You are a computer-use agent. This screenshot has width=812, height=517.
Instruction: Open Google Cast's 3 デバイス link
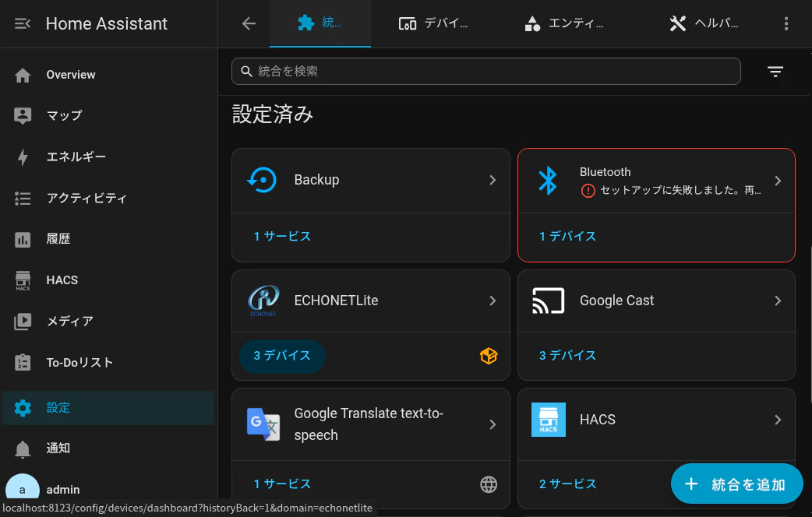[567, 356]
